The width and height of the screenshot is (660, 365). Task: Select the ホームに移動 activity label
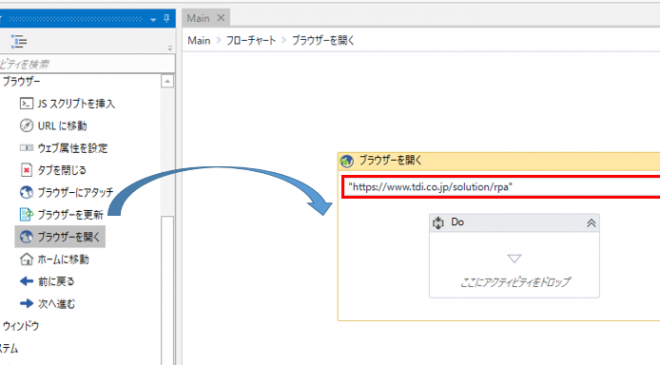pyautogui.click(x=63, y=259)
